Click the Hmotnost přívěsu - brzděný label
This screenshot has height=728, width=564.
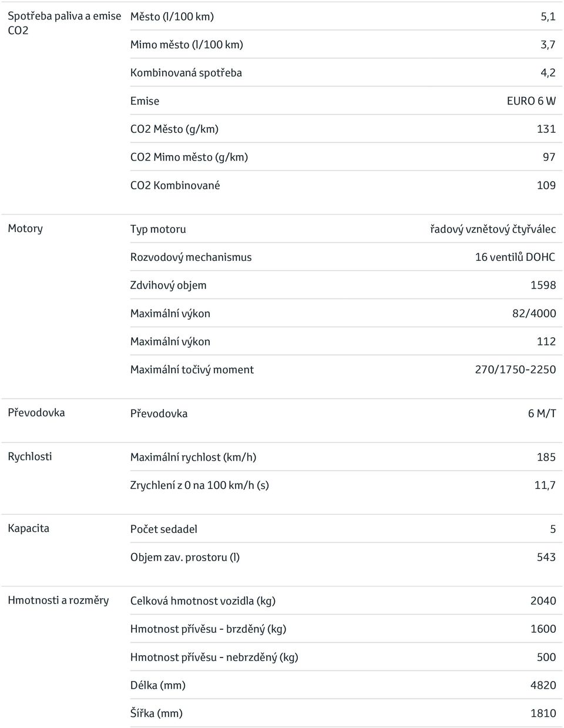coord(209,629)
